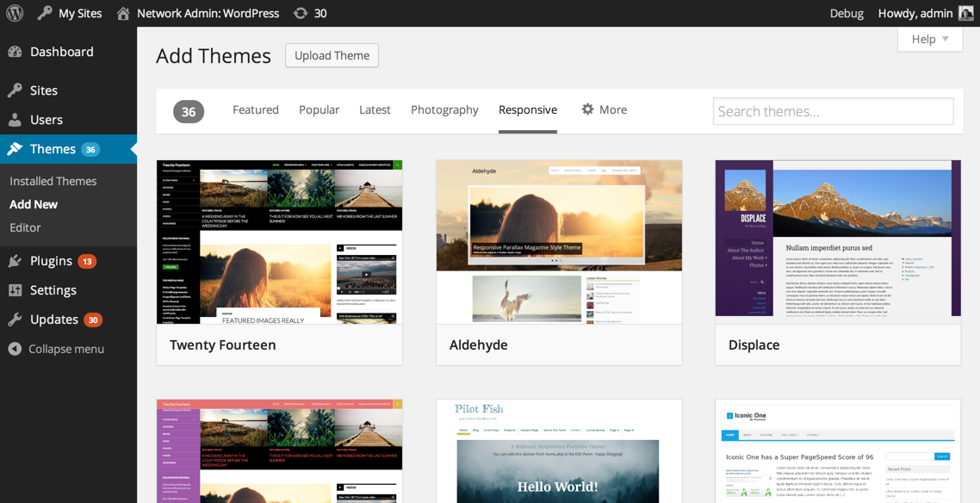Go to the Users section
Viewport: 980px width, 503px height.
tap(46, 120)
